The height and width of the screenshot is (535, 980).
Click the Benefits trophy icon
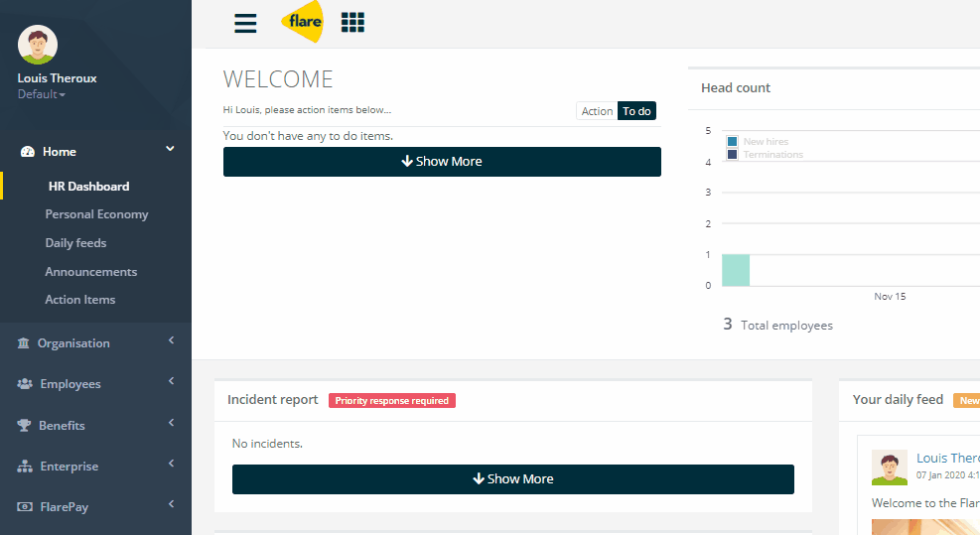[x=24, y=425]
